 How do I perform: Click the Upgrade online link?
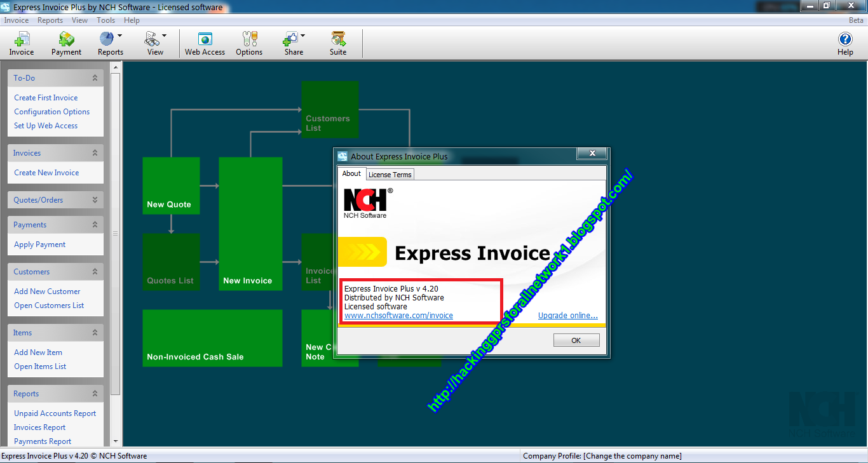pyautogui.click(x=567, y=315)
